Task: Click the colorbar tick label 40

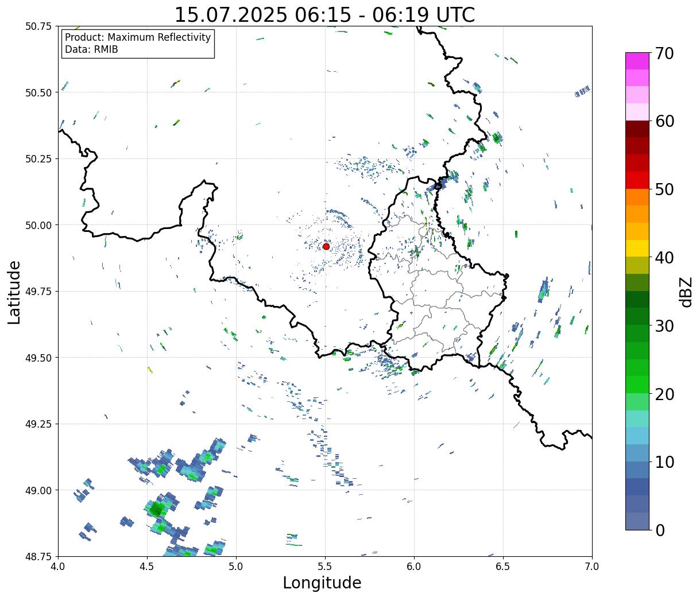Action: (665, 258)
